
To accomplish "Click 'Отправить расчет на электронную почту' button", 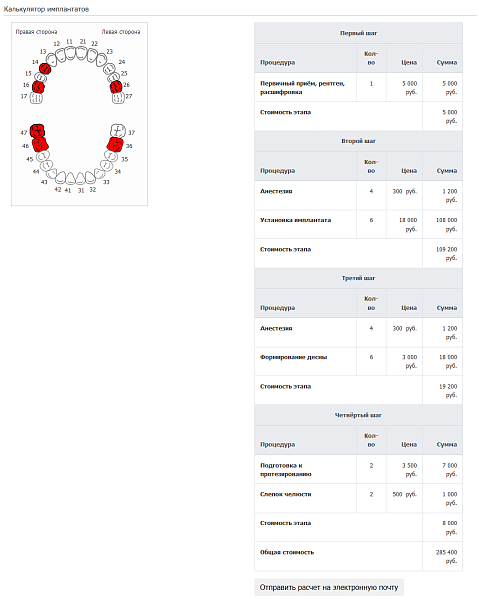I will tap(329, 587).
